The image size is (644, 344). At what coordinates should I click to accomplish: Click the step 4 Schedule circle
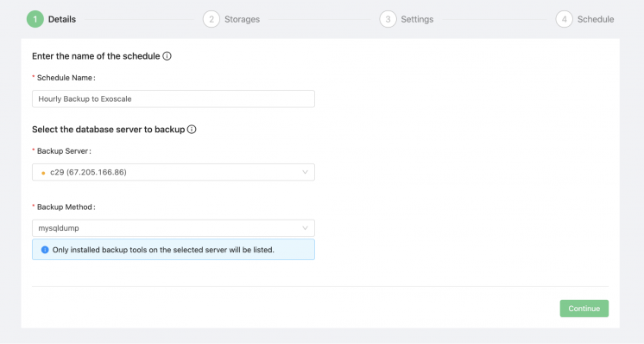[x=564, y=19]
